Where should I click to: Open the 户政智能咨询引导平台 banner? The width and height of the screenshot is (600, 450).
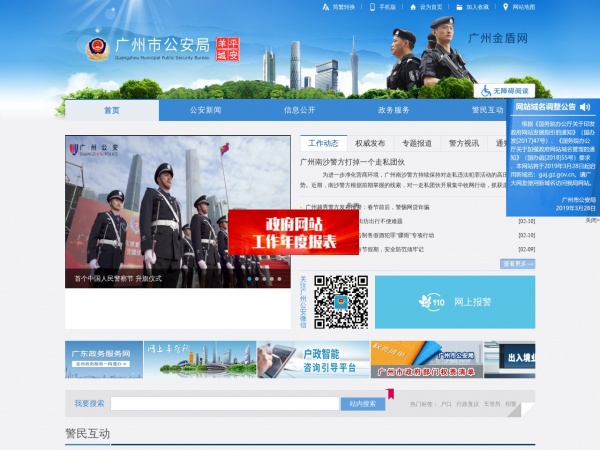coord(313,360)
